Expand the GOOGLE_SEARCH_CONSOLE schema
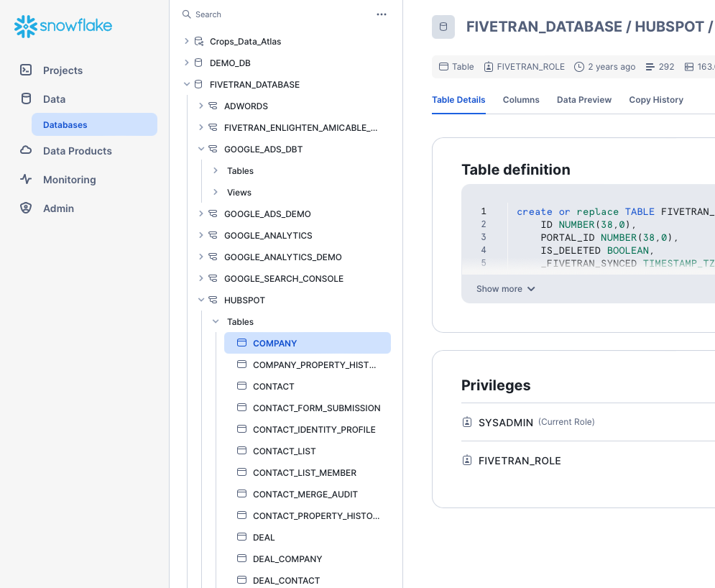 pyautogui.click(x=201, y=278)
